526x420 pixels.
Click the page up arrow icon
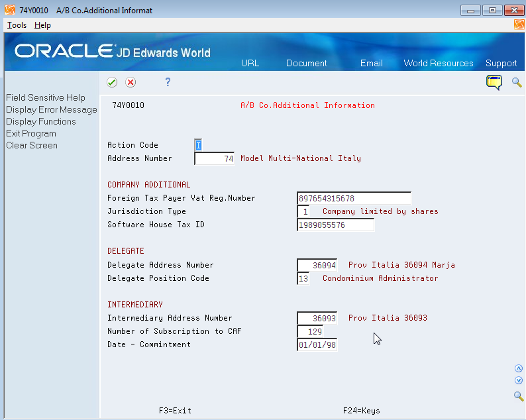tap(519, 368)
